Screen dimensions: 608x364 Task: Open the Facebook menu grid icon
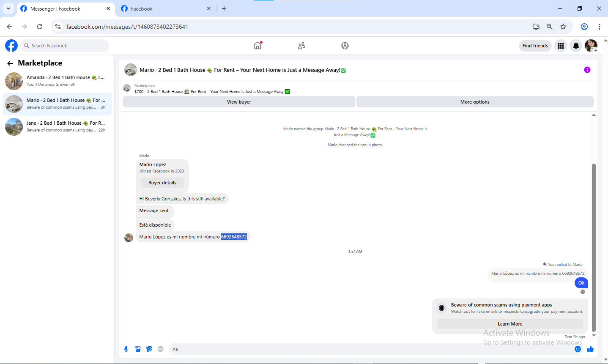click(x=561, y=46)
